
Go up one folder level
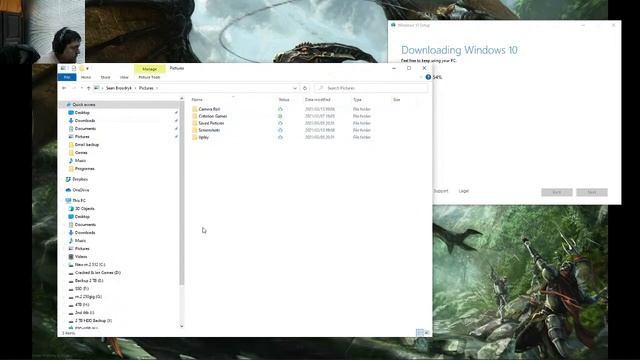pyautogui.click(x=89, y=88)
